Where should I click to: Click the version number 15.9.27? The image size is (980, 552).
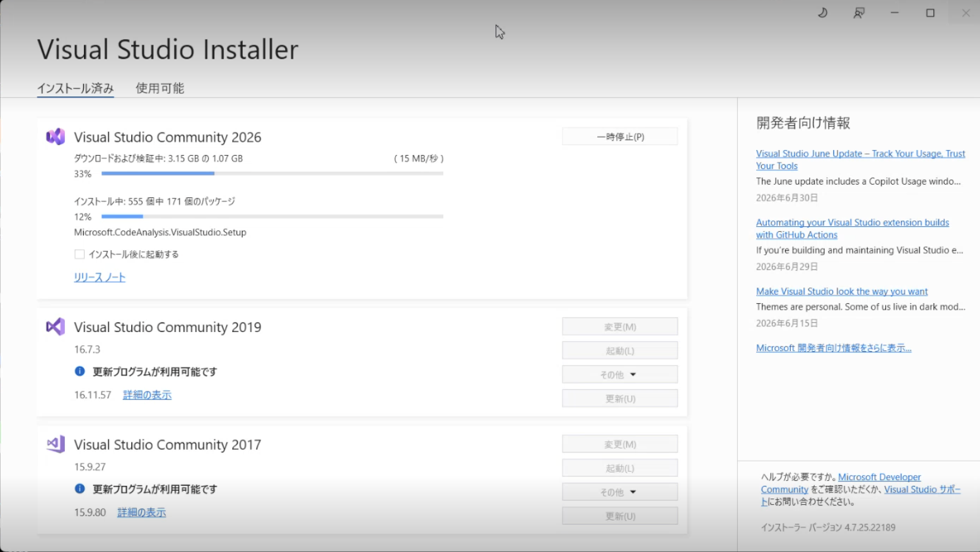[90, 467]
